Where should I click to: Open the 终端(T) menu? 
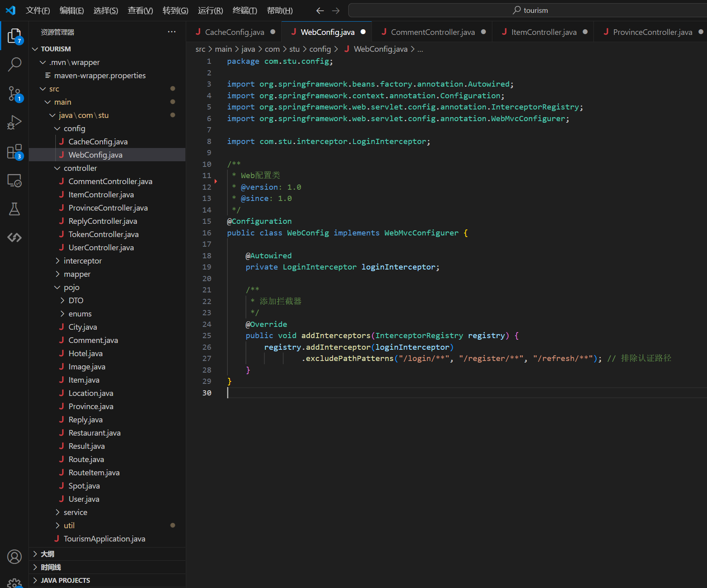click(245, 11)
